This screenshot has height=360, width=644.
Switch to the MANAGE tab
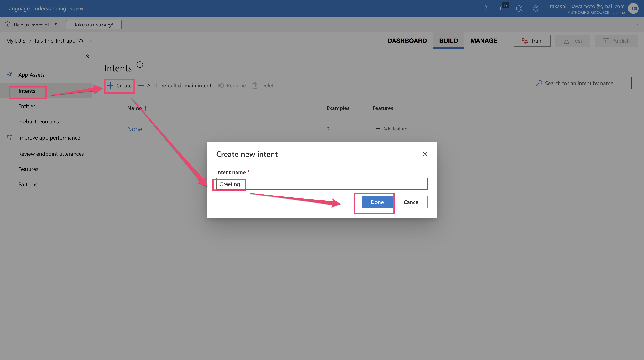[484, 40]
